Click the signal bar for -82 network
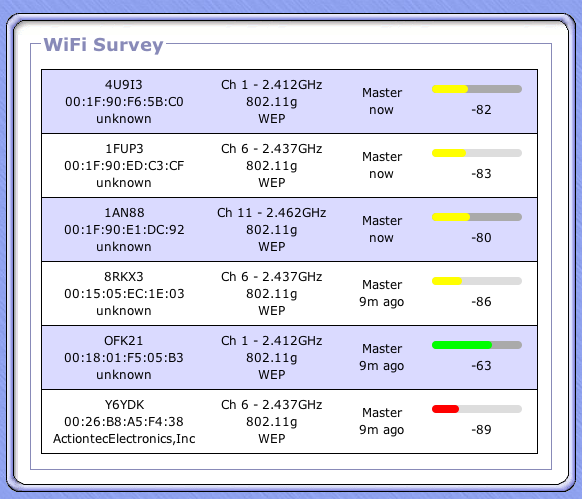 (x=477, y=89)
